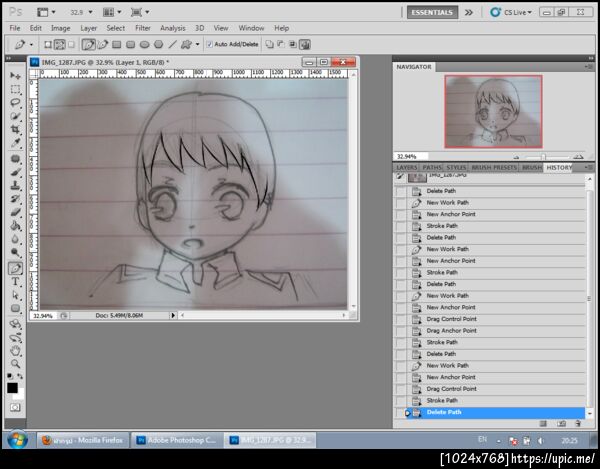Toggle Add to Path Area option
Image resolution: width=600 pixels, height=469 pixels.
click(x=269, y=44)
